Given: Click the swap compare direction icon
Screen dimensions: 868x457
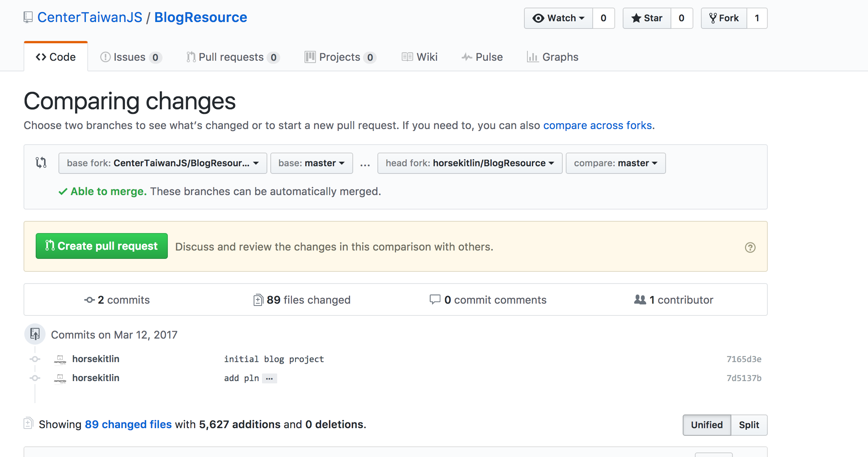Looking at the screenshot, I should (x=41, y=162).
